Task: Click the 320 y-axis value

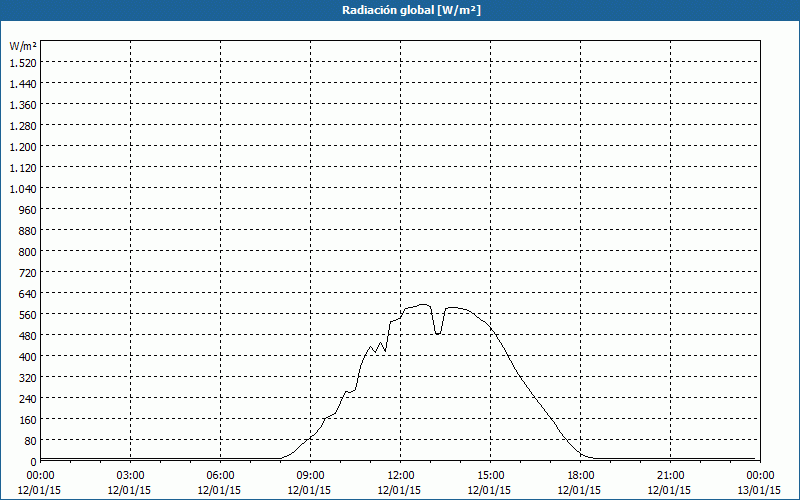Action: click(x=30, y=378)
